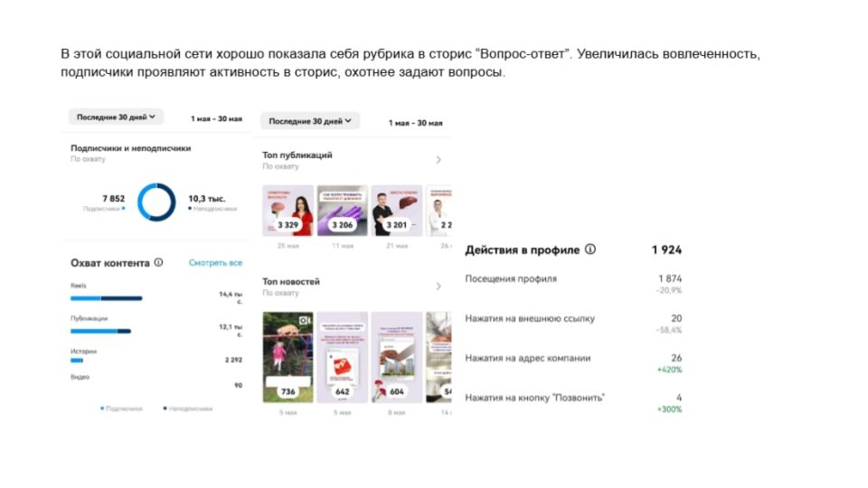Viewport: 868px width, 488px height.
Task: Click the '10,3 тыс.' non-subscribers value
Action: tap(206, 198)
